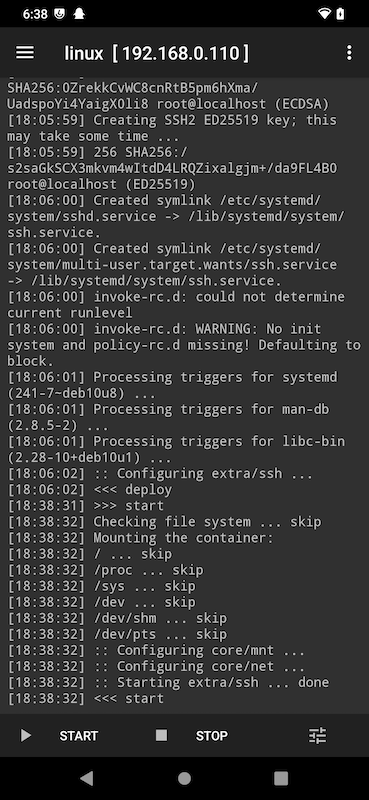Image resolution: width=369 pixels, height=800 pixels.
Task: Tap the play triangle icon beside START
Action: pyautogui.click(x=26, y=735)
